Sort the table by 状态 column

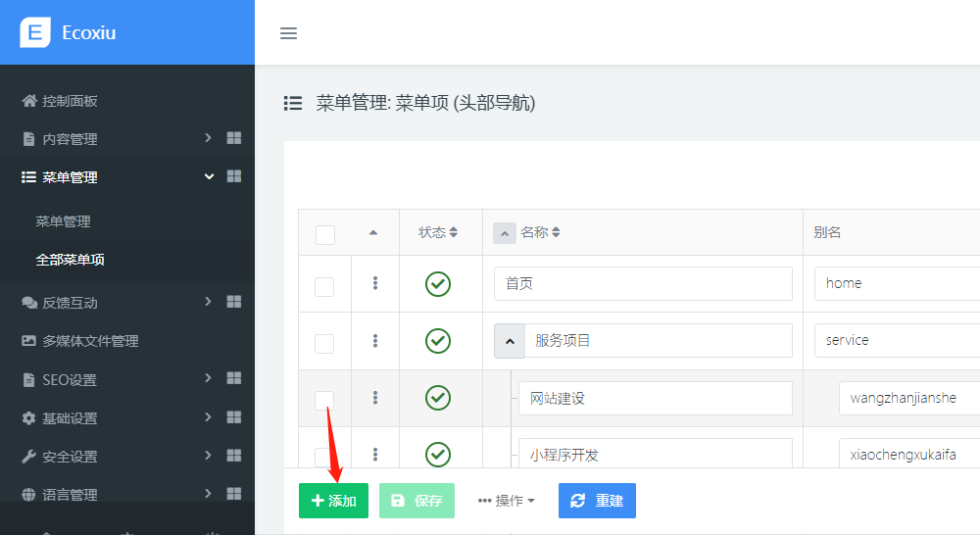[438, 232]
